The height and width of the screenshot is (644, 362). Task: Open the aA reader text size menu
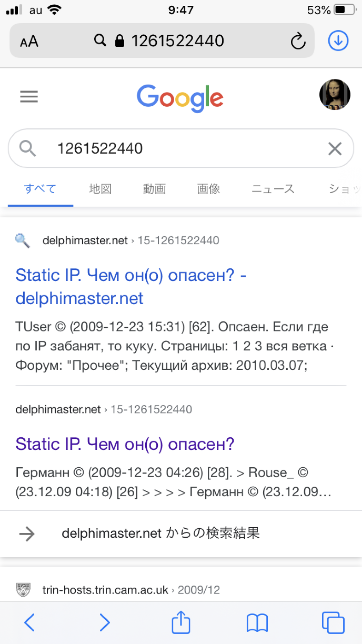point(29,41)
